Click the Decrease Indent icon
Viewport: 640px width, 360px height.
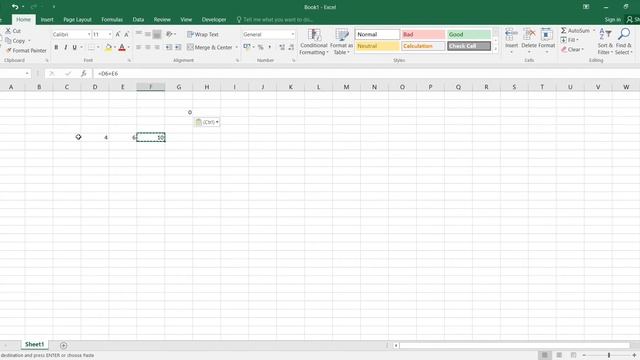169,47
